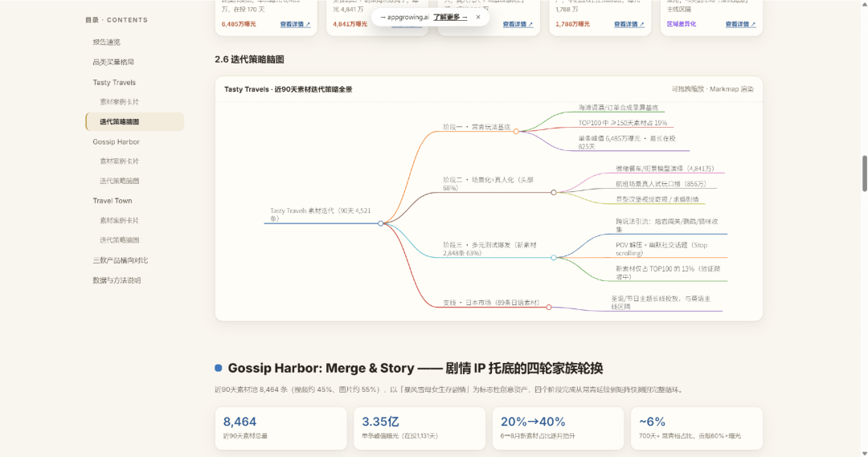Open 迭代策略脑图 under Gossip Harbor

[x=119, y=181]
